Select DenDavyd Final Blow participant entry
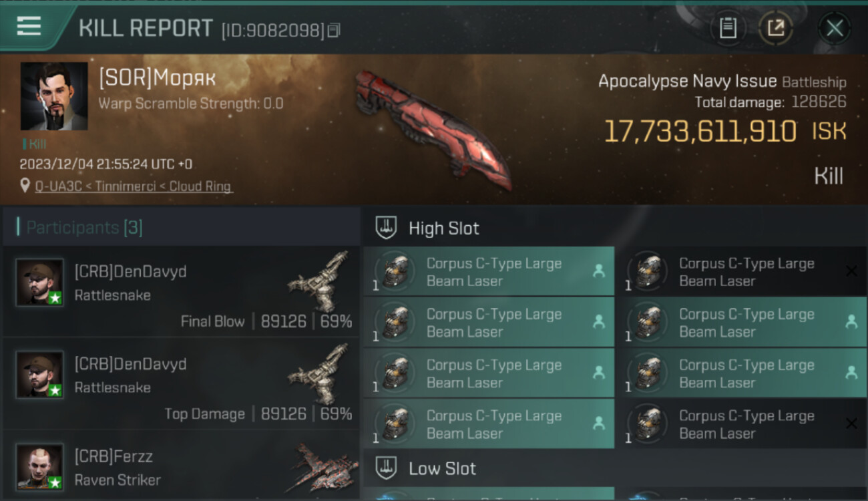The width and height of the screenshot is (868, 501). coord(181,292)
